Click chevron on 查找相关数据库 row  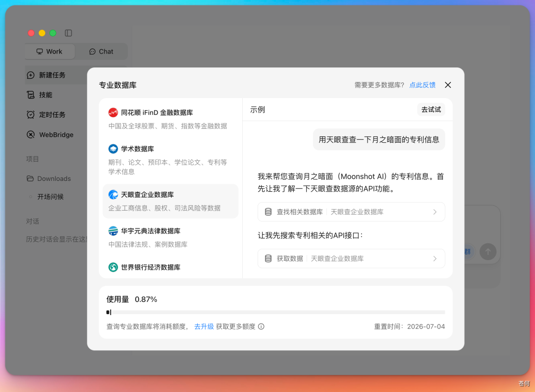pyautogui.click(x=435, y=212)
